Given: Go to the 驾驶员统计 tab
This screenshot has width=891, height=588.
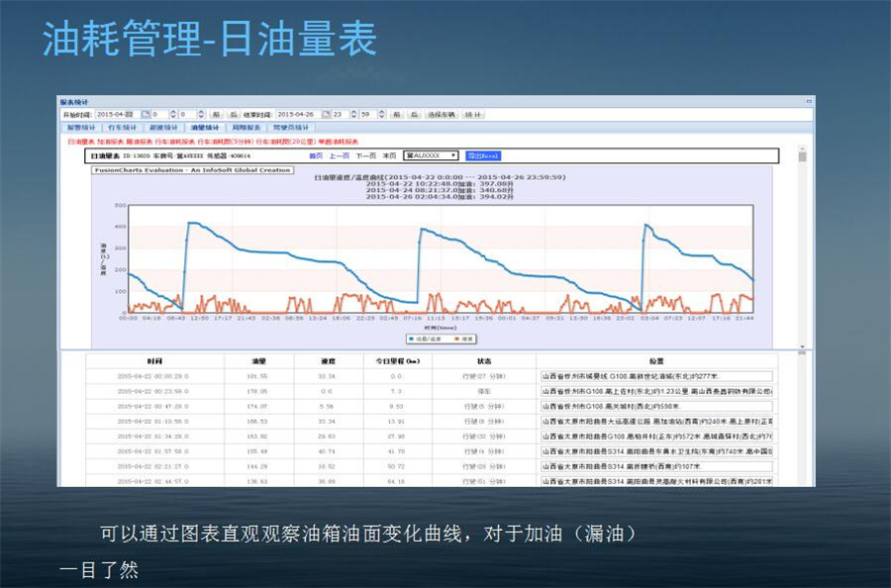Looking at the screenshot, I should pyautogui.click(x=290, y=128).
